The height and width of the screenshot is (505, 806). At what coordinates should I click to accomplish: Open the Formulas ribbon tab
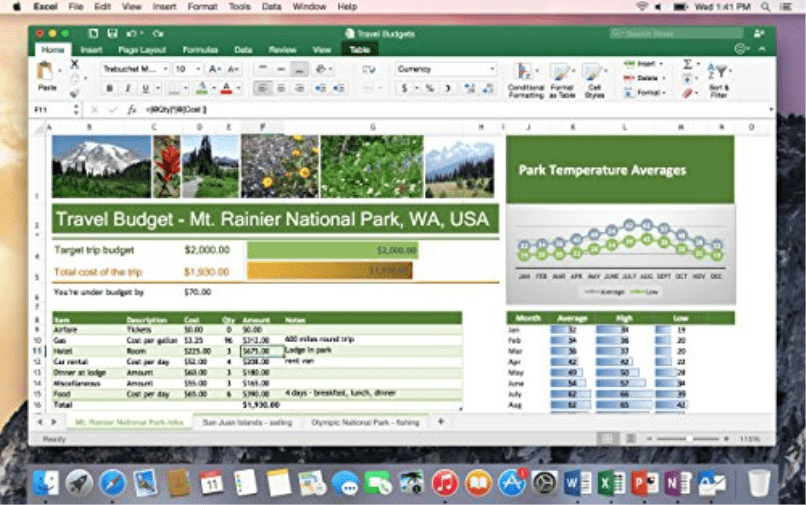(200, 49)
